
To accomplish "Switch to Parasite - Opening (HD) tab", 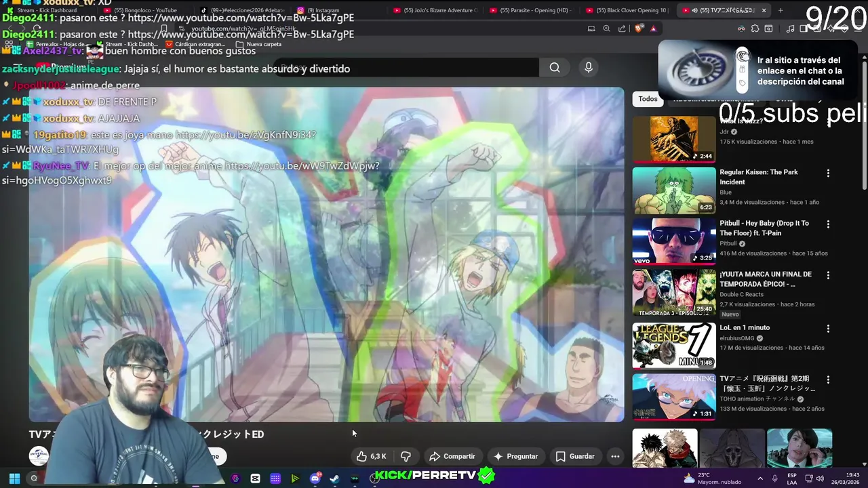I will 532,10.
